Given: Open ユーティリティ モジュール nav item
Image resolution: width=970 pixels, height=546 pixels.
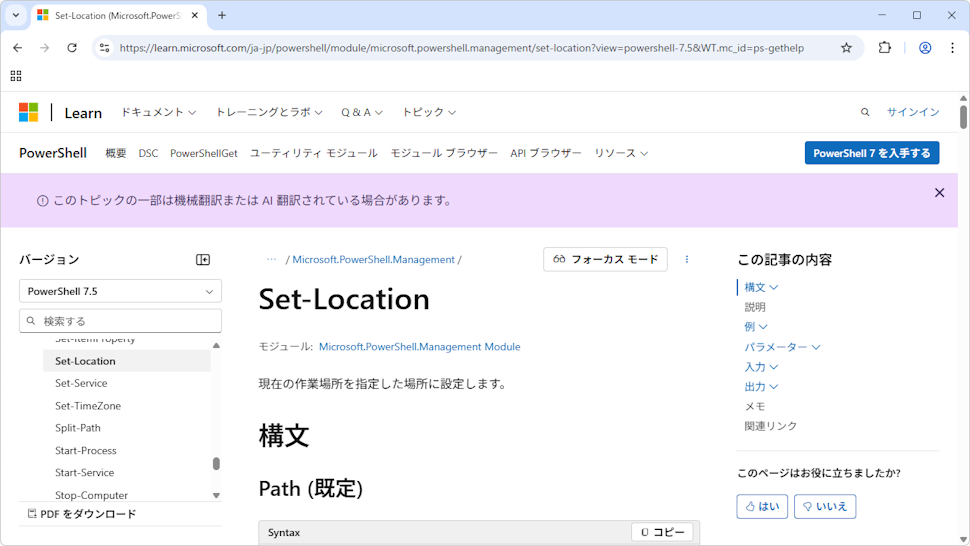Looking at the screenshot, I should coord(314,153).
